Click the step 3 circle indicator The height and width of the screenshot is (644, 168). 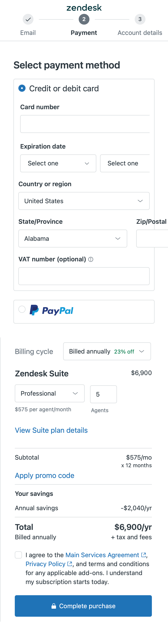click(140, 19)
